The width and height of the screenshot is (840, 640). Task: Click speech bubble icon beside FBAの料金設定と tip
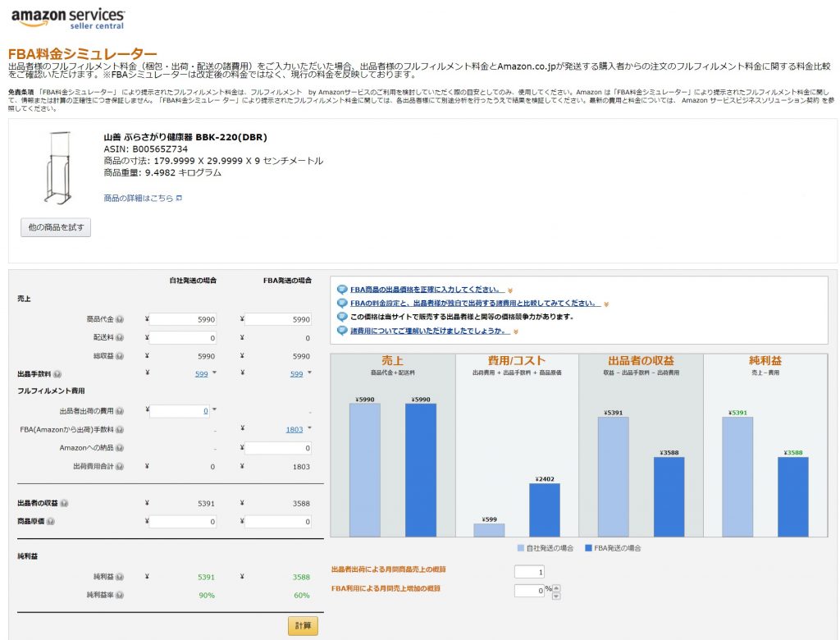point(342,304)
